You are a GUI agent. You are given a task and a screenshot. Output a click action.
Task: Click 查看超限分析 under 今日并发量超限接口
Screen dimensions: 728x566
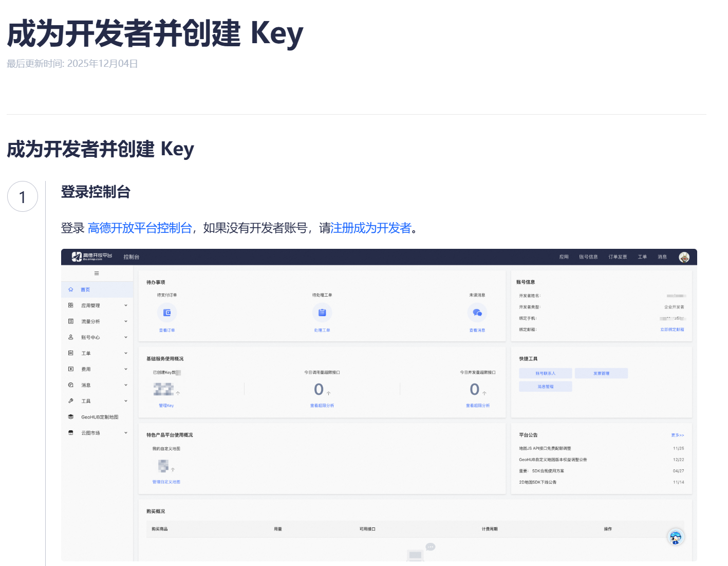tap(478, 406)
